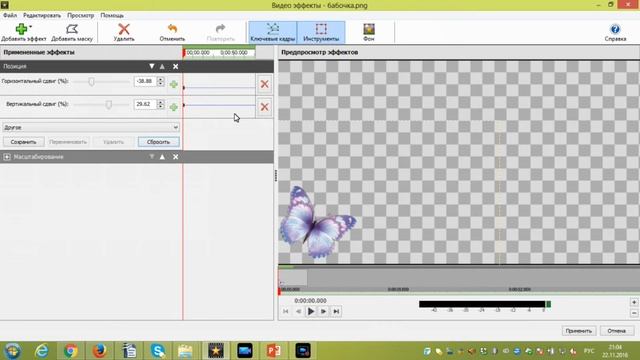
Task: Undo with the Отменить toolbar icon
Action: [x=172, y=32]
